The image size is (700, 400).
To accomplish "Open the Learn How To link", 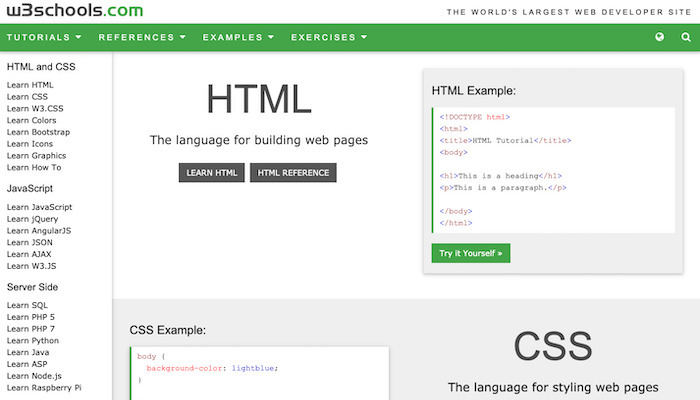I will [34, 167].
